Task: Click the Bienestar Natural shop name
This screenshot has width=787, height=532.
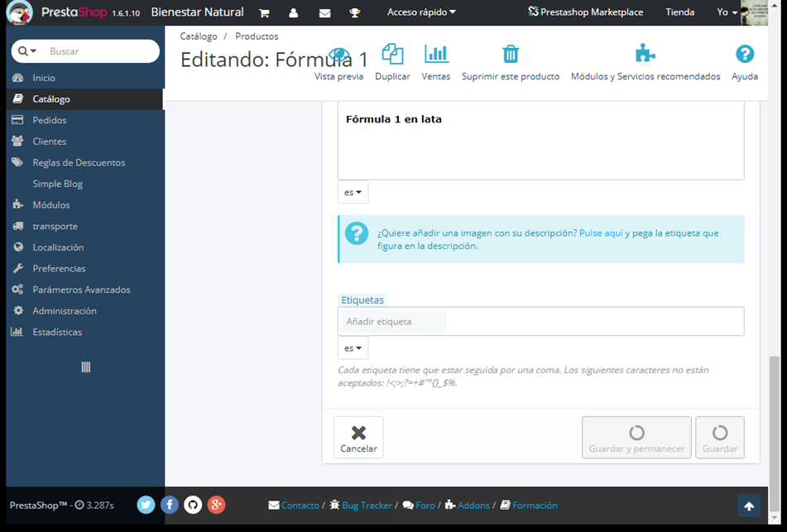Action: click(197, 12)
